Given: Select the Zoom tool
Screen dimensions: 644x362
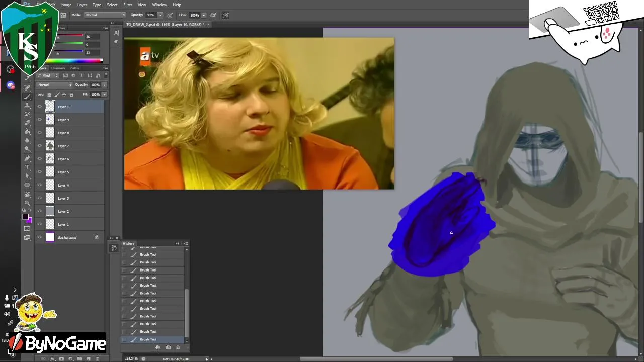Looking at the screenshot, I should pos(27,203).
